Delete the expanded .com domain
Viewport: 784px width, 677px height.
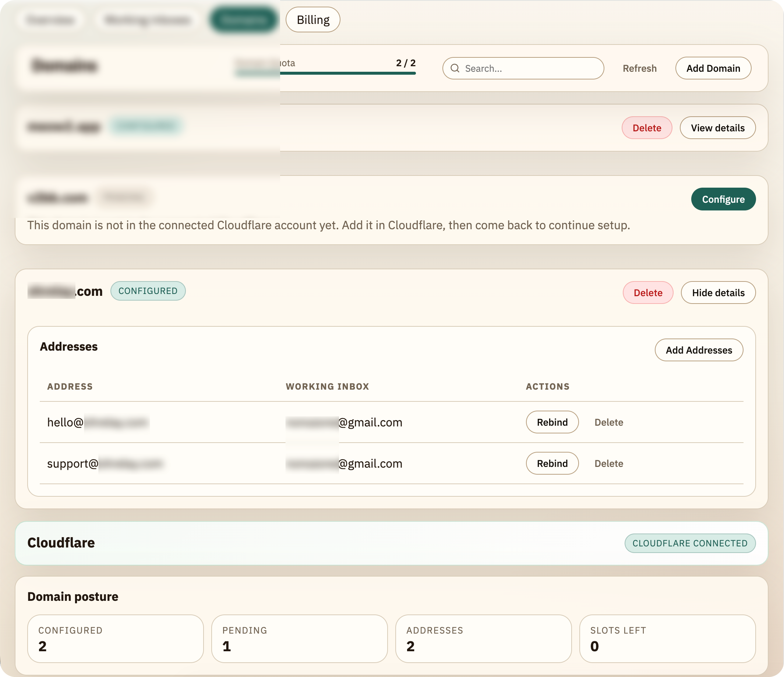coord(648,293)
